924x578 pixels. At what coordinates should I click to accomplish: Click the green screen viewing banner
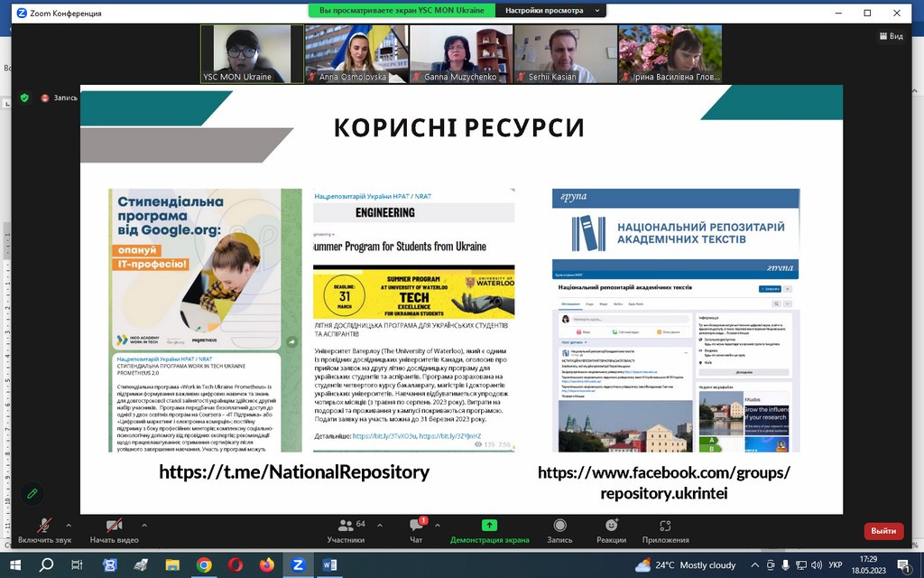(x=402, y=11)
